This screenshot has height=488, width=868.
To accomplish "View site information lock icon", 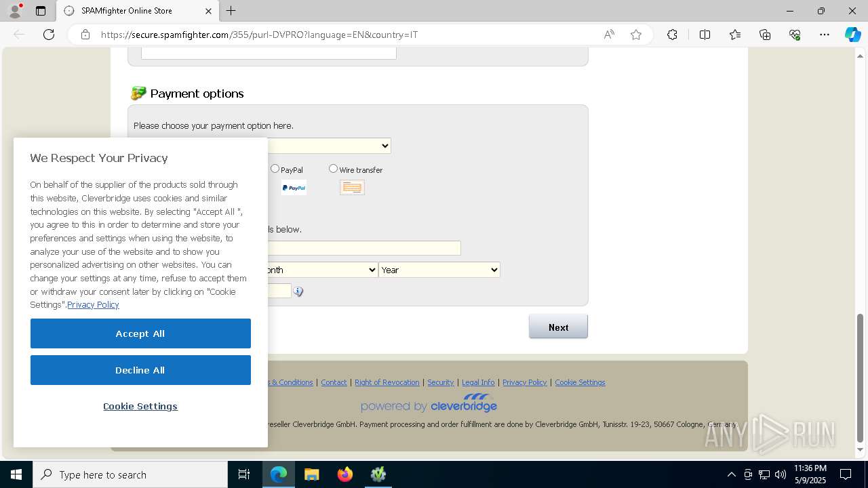I will pyautogui.click(x=85, y=35).
